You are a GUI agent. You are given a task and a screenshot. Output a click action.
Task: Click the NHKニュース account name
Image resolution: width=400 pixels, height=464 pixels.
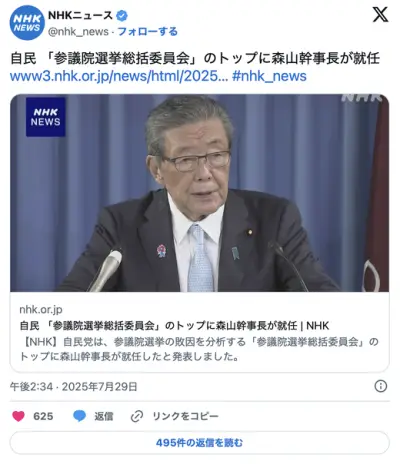pyautogui.click(x=81, y=15)
